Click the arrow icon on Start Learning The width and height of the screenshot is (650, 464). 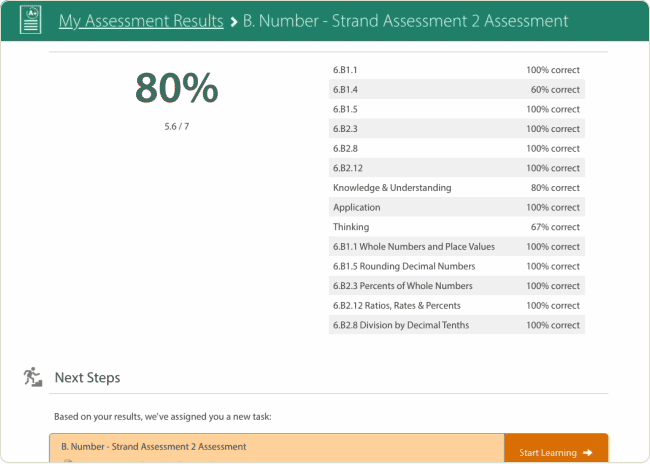[588, 453]
